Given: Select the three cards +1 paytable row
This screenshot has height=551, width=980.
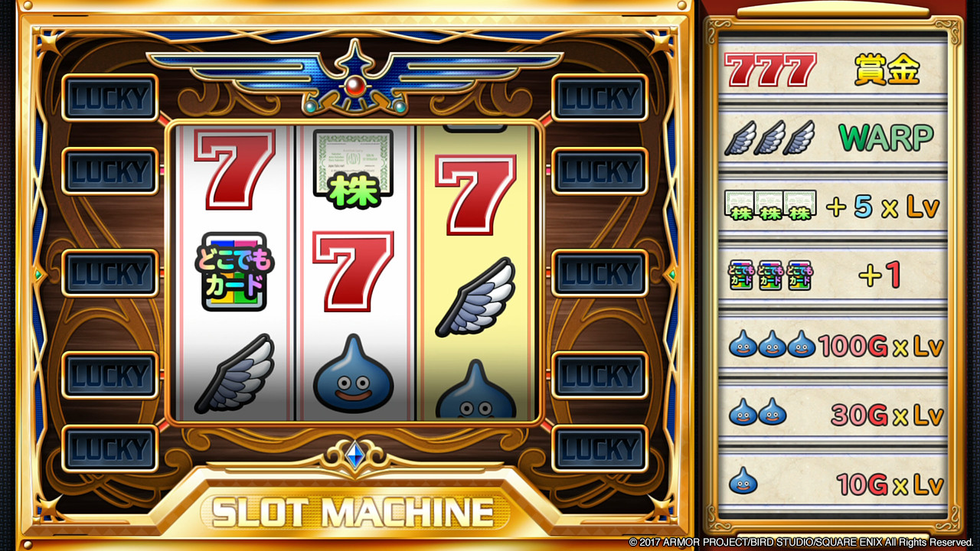Looking at the screenshot, I should 832,276.
